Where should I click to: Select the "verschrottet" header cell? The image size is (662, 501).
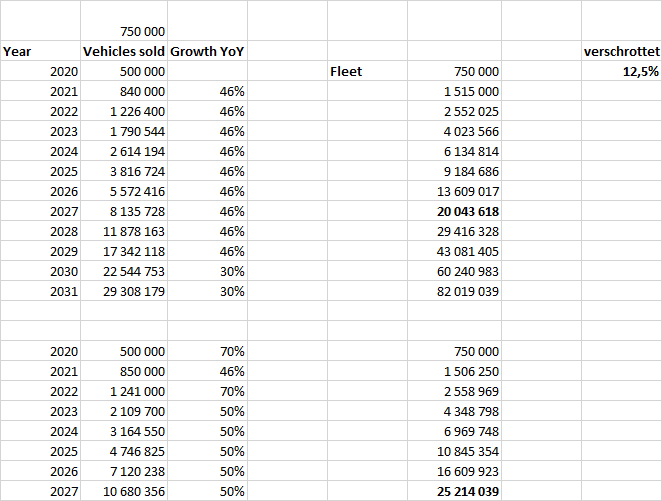621,51
